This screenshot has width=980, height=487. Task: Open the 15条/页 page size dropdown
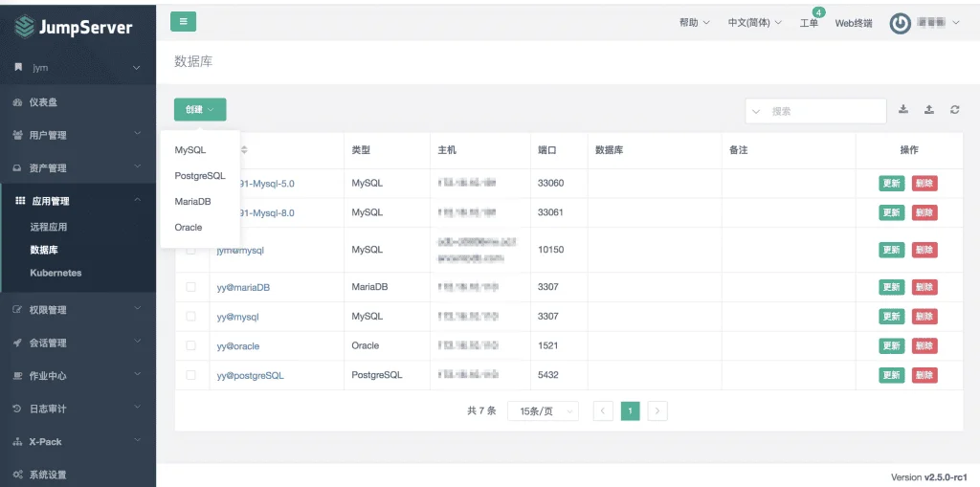[543, 410]
